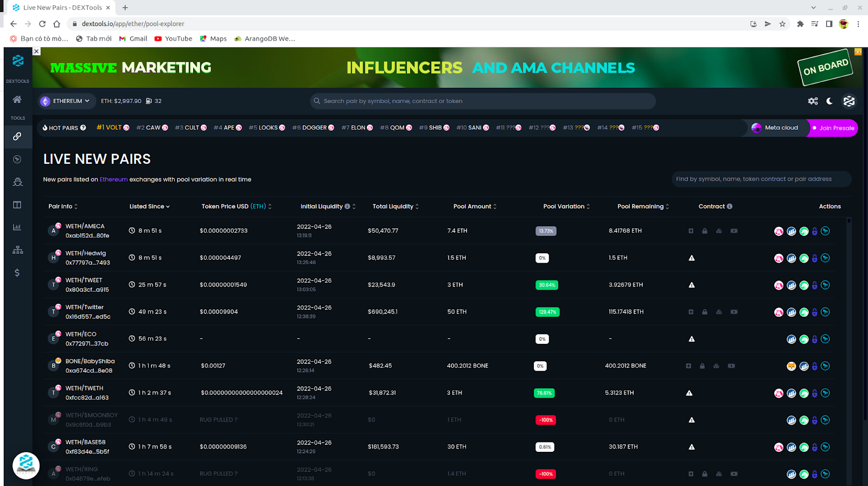868x486 pixels.
Task: Sort by Pool Remaining column
Action: (643, 206)
